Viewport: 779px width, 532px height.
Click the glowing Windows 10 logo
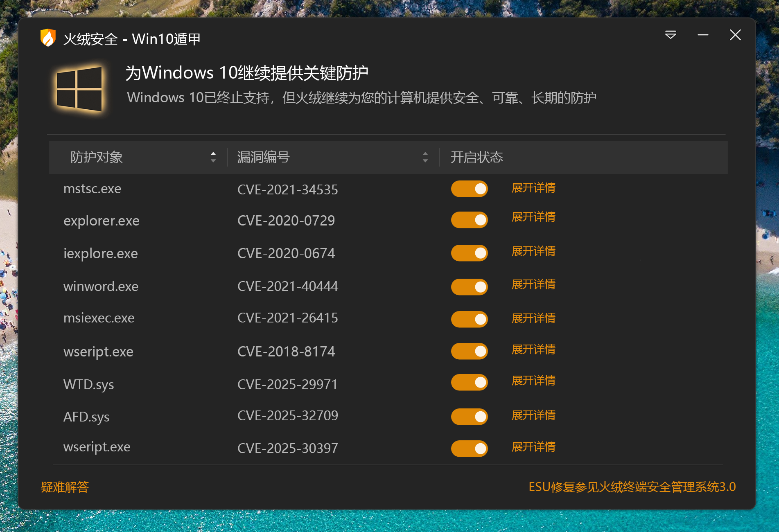coord(79,89)
